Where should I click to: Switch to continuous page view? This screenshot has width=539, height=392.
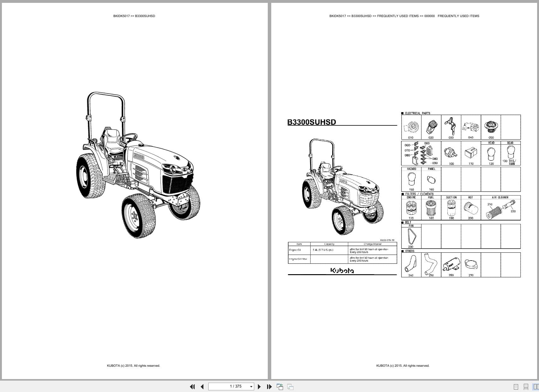click(526, 387)
